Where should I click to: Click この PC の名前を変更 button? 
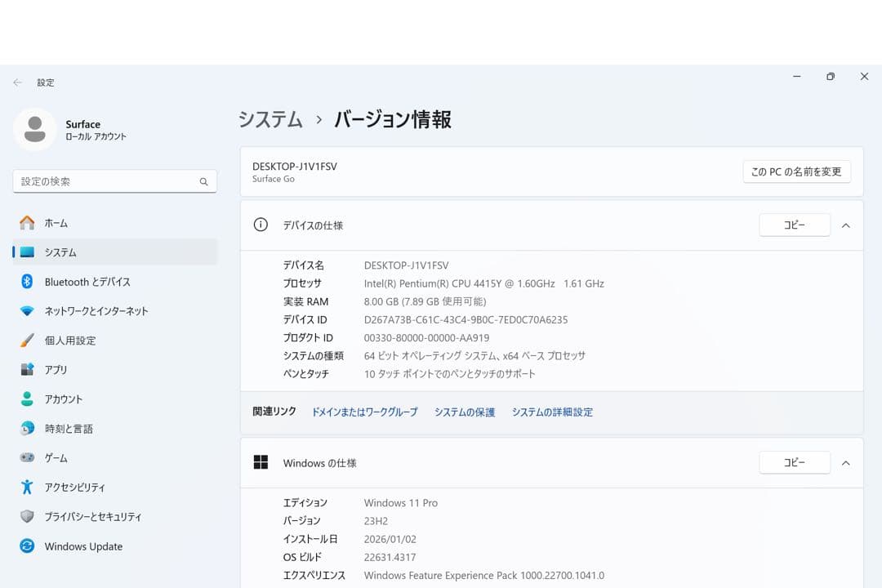[796, 171]
